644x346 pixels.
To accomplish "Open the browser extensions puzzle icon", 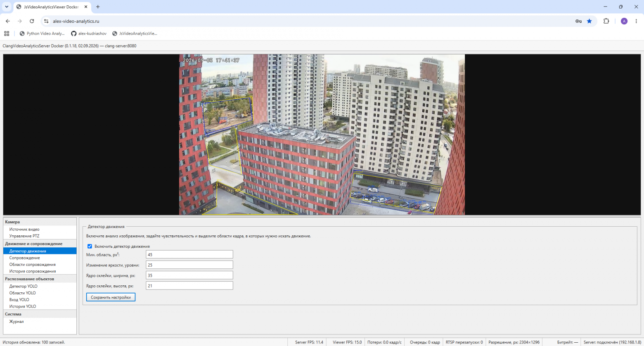I will click(x=606, y=21).
